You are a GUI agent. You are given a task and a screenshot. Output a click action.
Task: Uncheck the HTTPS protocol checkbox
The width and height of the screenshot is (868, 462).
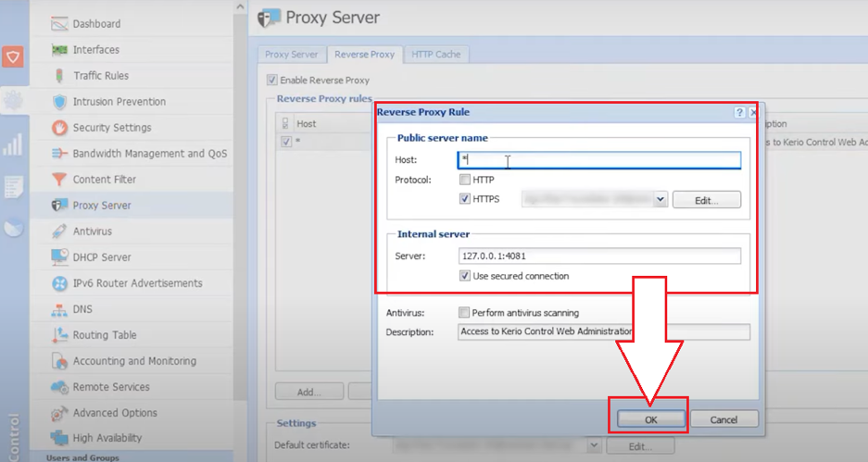tap(465, 199)
